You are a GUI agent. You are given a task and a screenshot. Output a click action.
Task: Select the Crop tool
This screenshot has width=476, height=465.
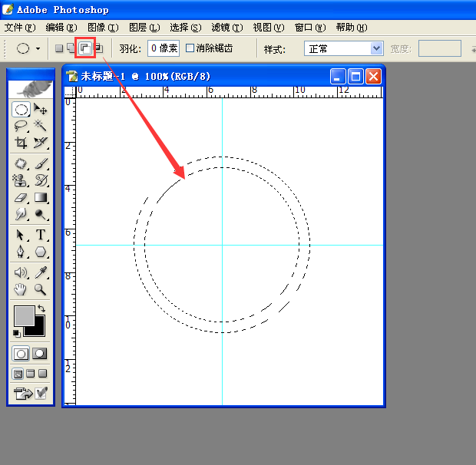[21, 143]
